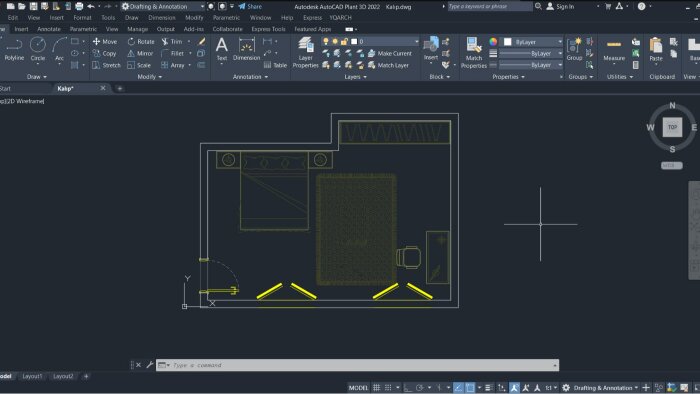Activate the Move command

(x=105, y=41)
